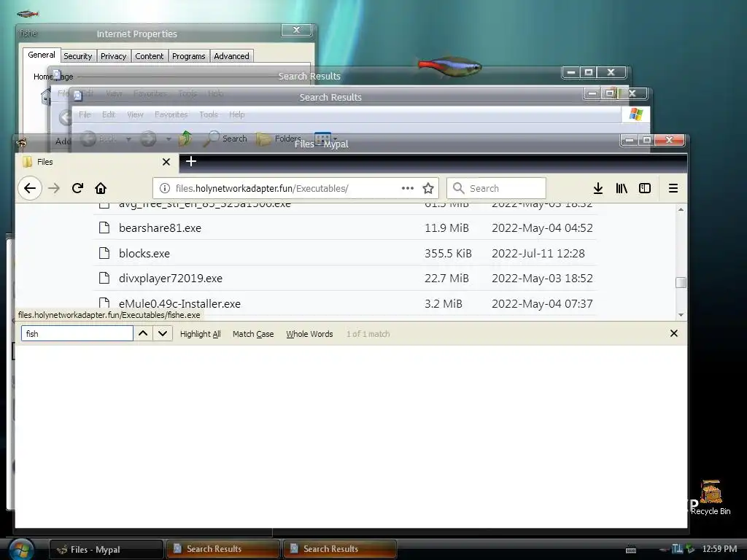This screenshot has width=747, height=560.
Task: Bookmark this page with the star
Action: pyautogui.click(x=428, y=188)
